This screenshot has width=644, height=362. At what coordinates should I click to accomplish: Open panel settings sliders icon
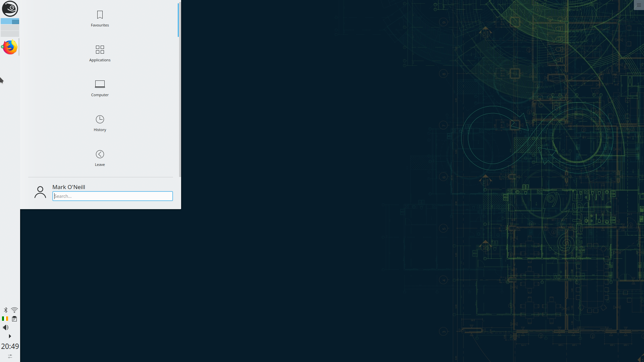point(10,356)
